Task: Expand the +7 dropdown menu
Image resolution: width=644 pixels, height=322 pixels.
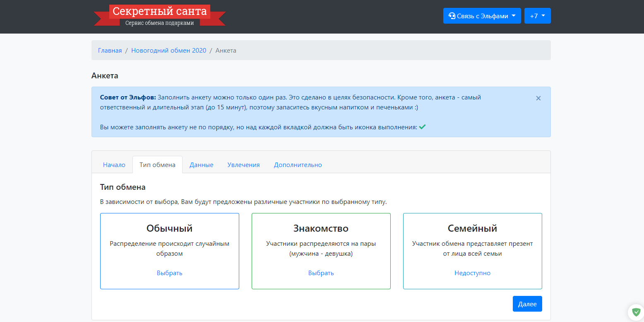Action: pos(537,16)
